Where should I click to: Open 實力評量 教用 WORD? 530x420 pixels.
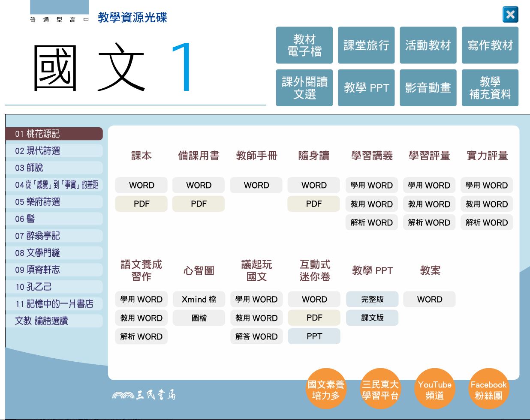click(x=487, y=204)
